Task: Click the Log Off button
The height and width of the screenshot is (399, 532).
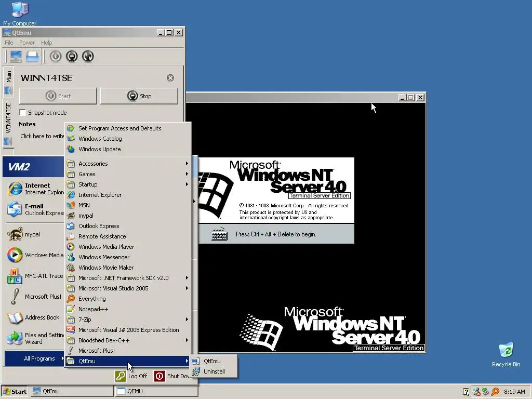Action: coord(131,376)
